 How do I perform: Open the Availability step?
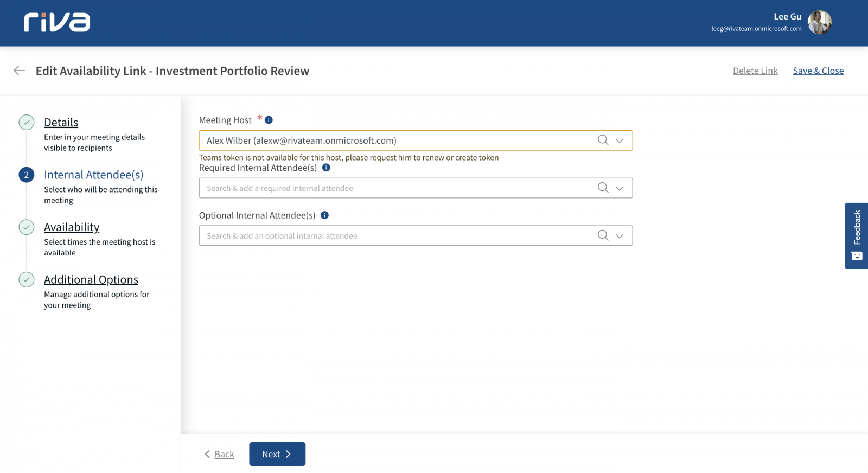[x=72, y=227]
